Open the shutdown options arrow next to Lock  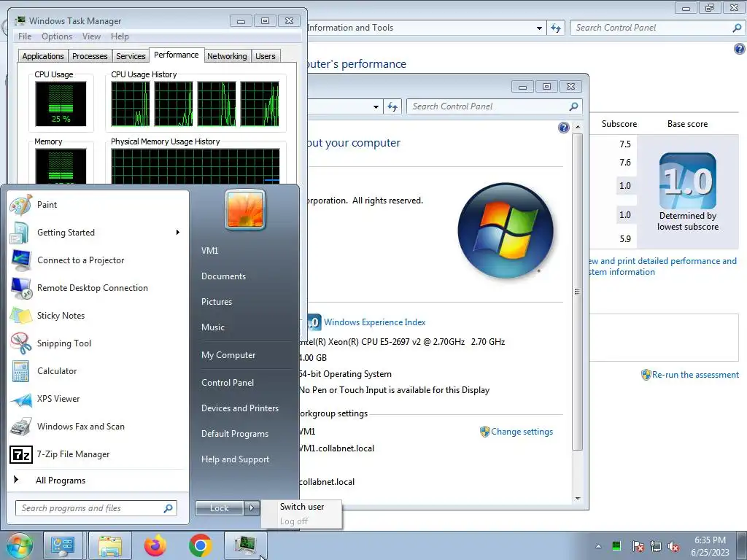point(252,508)
